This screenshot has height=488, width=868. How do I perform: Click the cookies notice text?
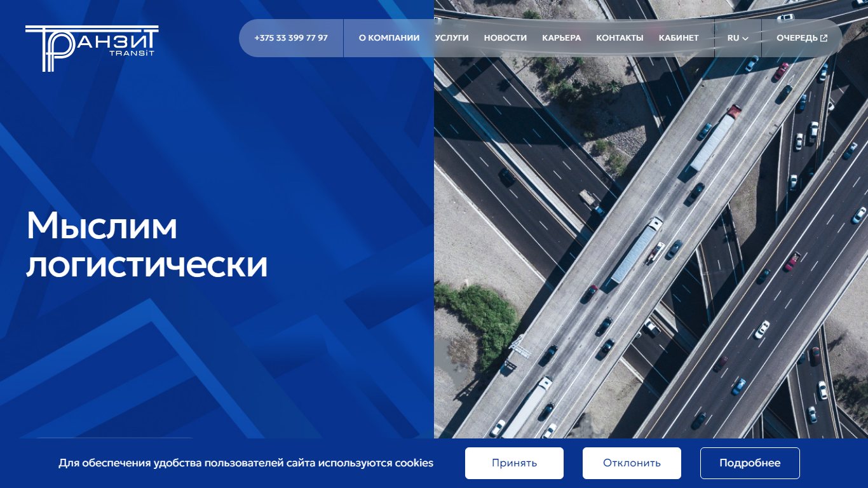pos(246,463)
